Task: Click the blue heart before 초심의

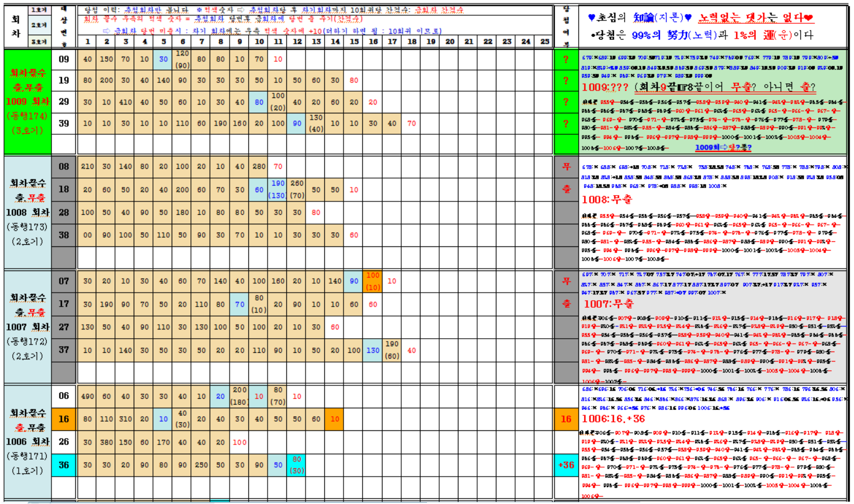Action: click(592, 18)
